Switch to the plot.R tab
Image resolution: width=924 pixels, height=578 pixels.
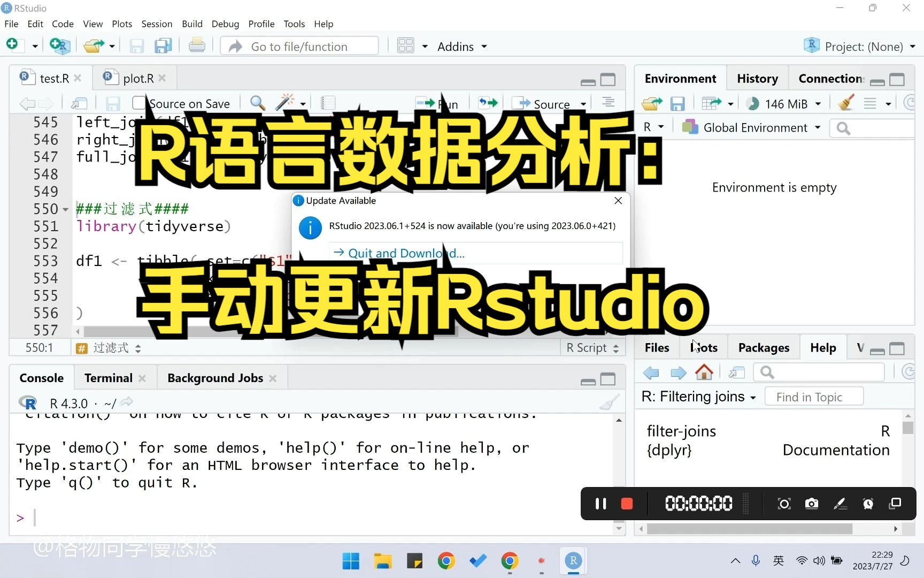point(138,79)
